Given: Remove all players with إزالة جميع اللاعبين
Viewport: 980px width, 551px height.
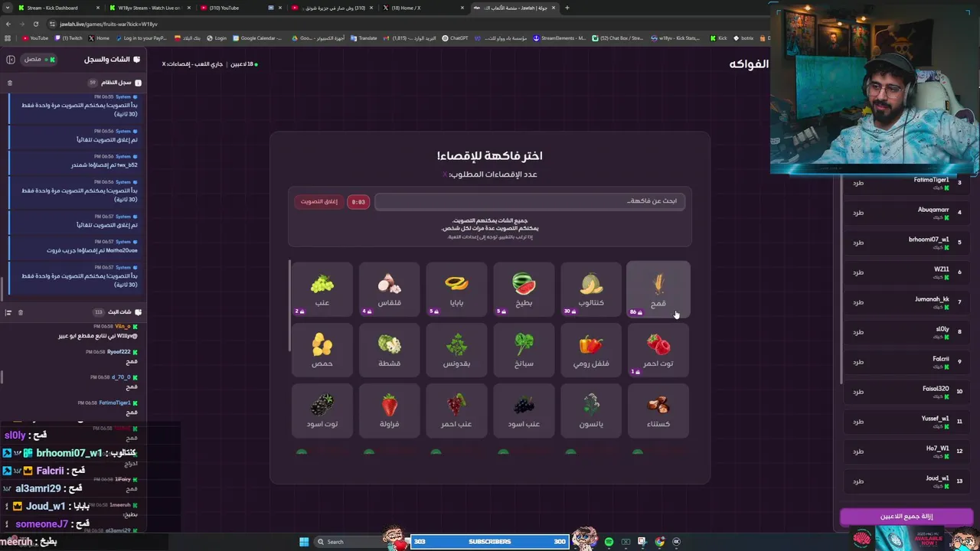Looking at the screenshot, I should [x=906, y=517].
